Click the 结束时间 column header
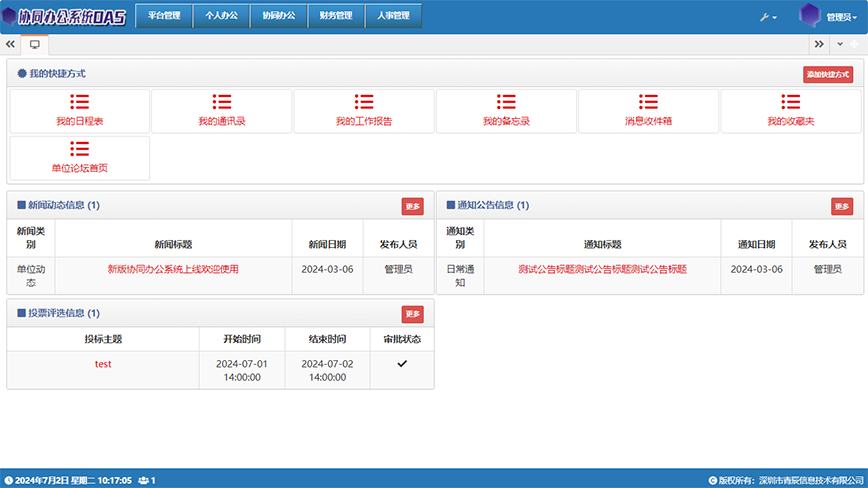 (327, 339)
